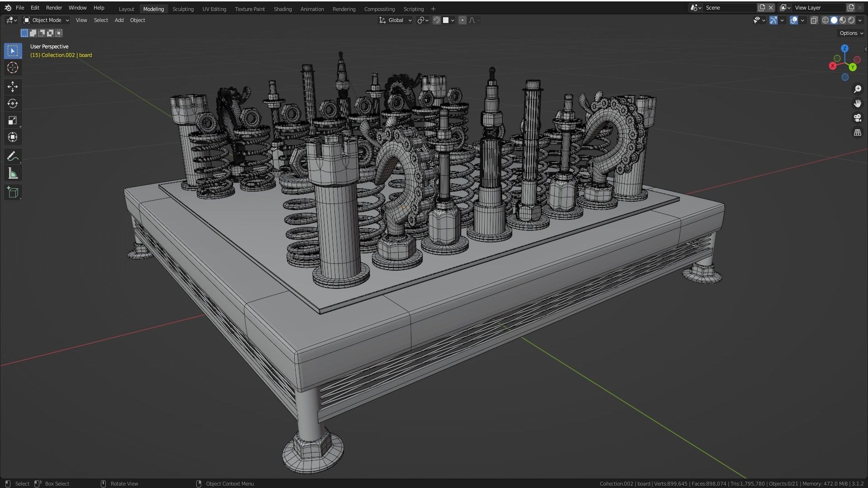868x488 pixels.
Task: Toggle proportional editing button
Action: tap(462, 20)
